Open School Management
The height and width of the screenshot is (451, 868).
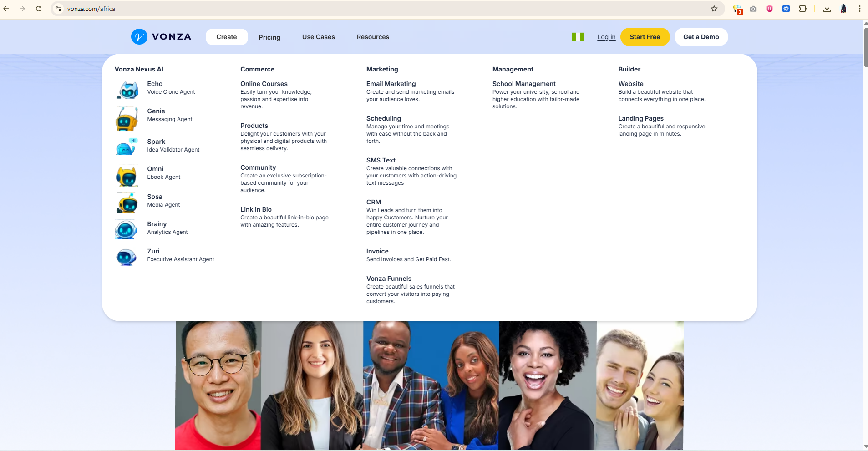[524, 84]
